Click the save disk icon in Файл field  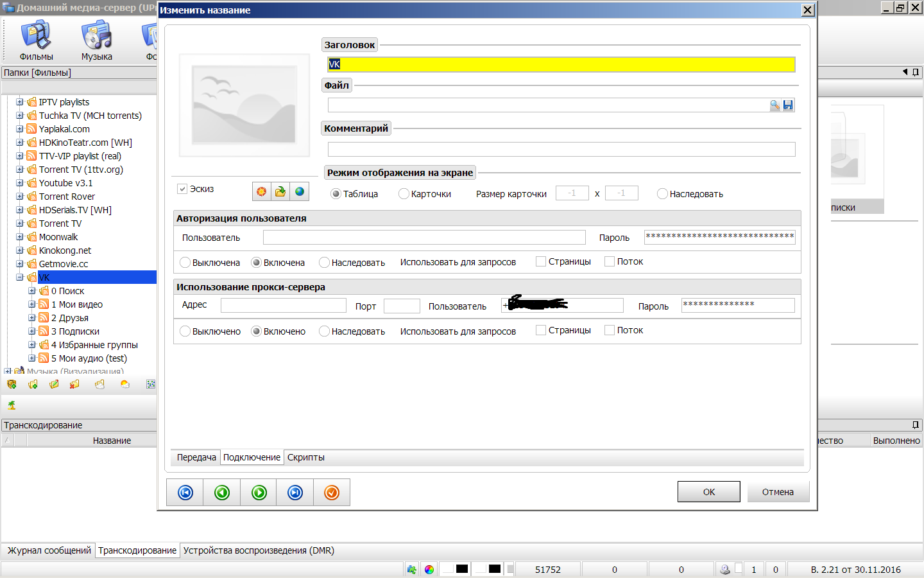coord(788,105)
